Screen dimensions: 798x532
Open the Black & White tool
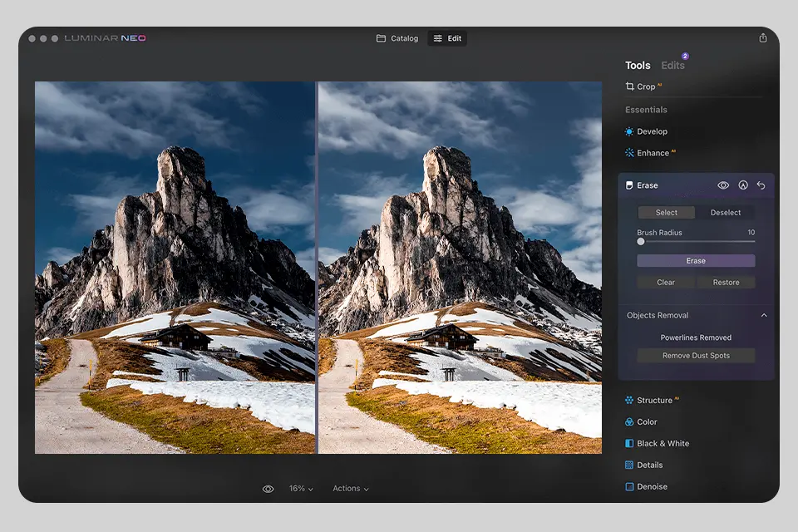coord(662,443)
